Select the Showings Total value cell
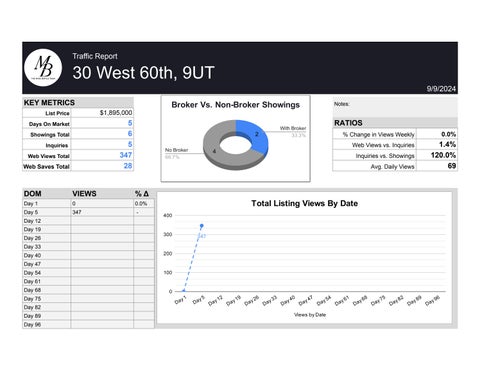The width and height of the screenshot is (480, 371). pyautogui.click(x=102, y=134)
